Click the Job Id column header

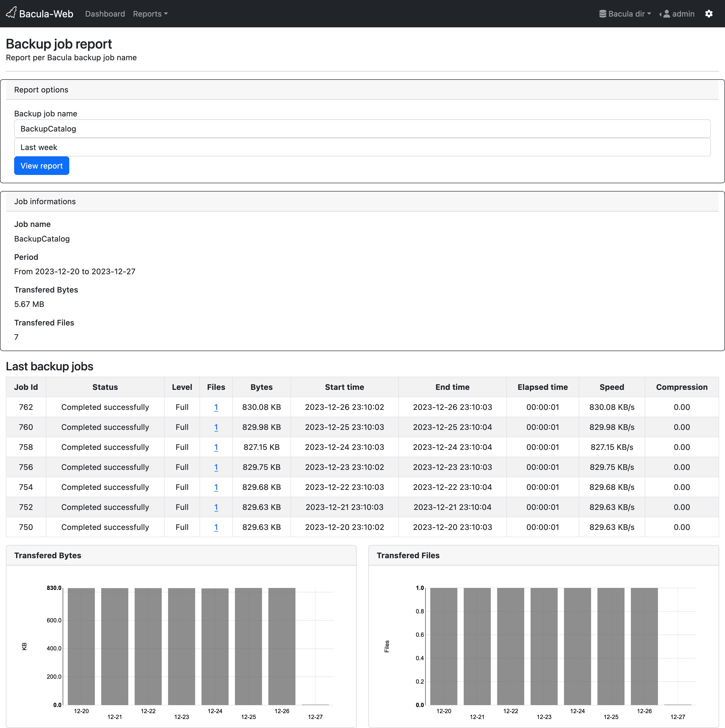(26, 387)
